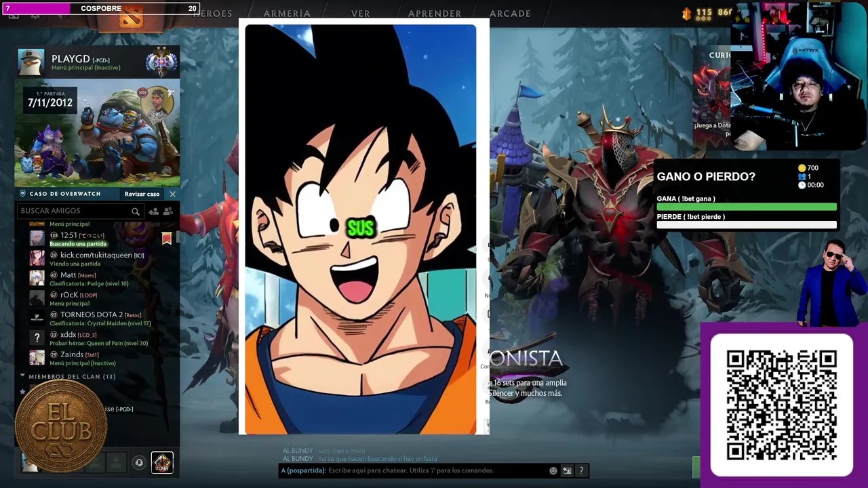Image resolution: width=868 pixels, height=488 pixels.
Task: Click the GANO O PIERDO? poll title
Action: point(706,176)
